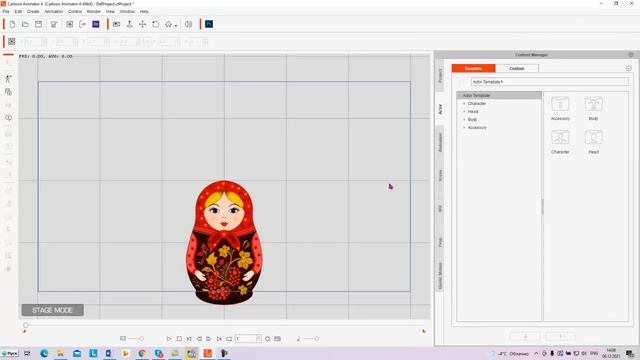Click the layer manager icon in left toolbar
640x360 pixels.
[8, 92]
